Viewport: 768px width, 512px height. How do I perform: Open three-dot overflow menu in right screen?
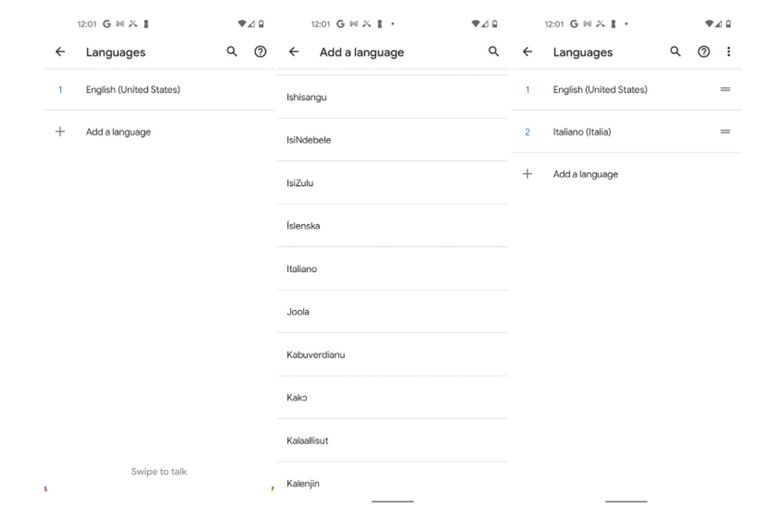[x=728, y=52]
